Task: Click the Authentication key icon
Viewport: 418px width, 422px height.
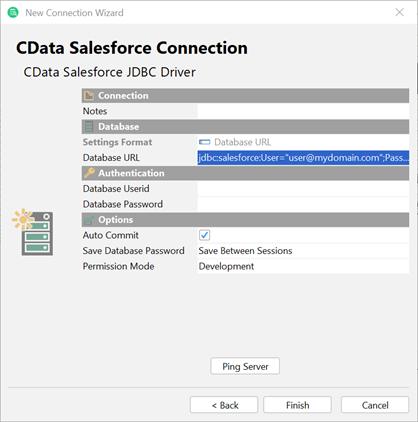Action: (x=89, y=173)
